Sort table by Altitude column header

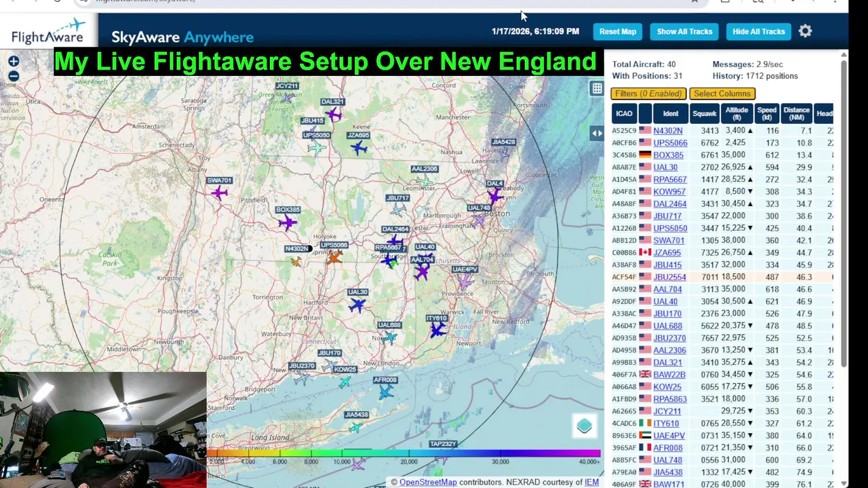tap(736, 114)
